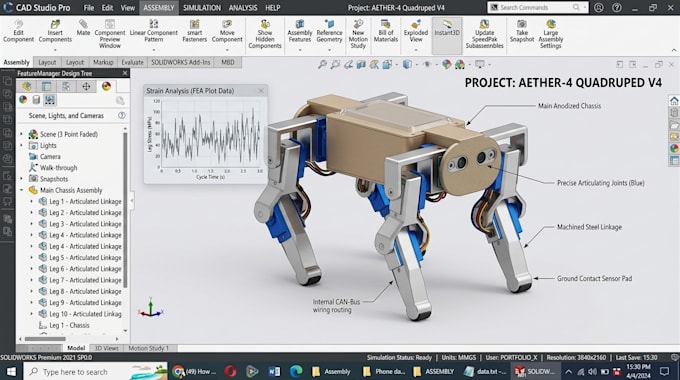The image size is (680, 380).
Task: Open the SIMULATION ribbon menu
Action: click(x=202, y=8)
